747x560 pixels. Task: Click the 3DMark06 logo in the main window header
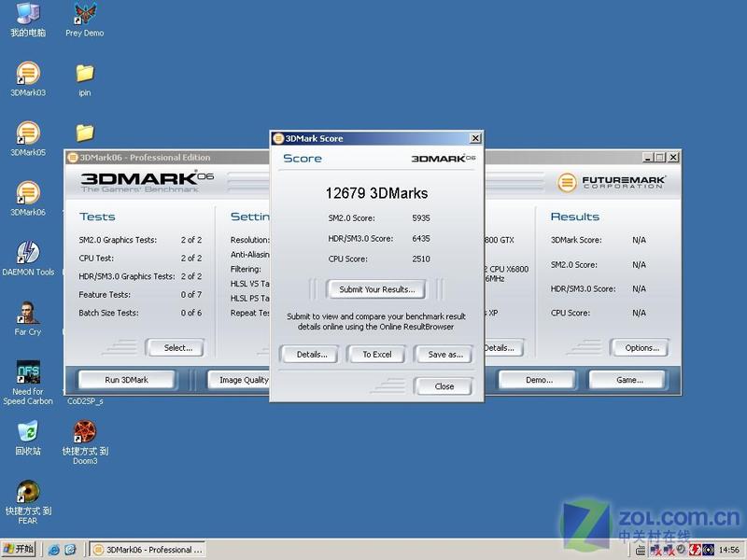[x=147, y=182]
